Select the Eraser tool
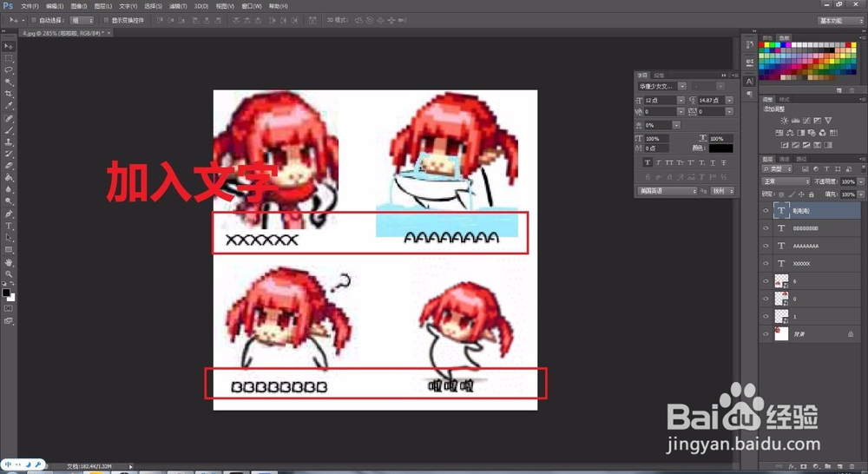The width and height of the screenshot is (868, 474). [x=9, y=166]
